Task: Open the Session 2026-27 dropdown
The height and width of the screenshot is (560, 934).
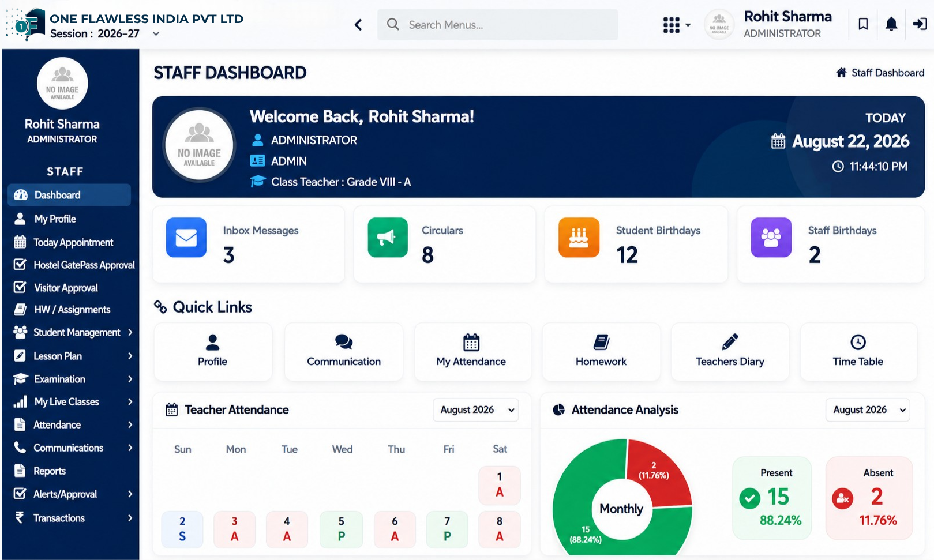Action: coord(105,33)
